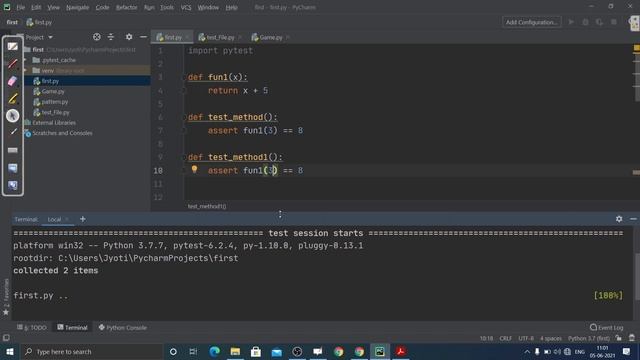The image size is (640, 360).
Task: Open Microsoft Edge from the taskbar
Action: [x=214, y=351]
